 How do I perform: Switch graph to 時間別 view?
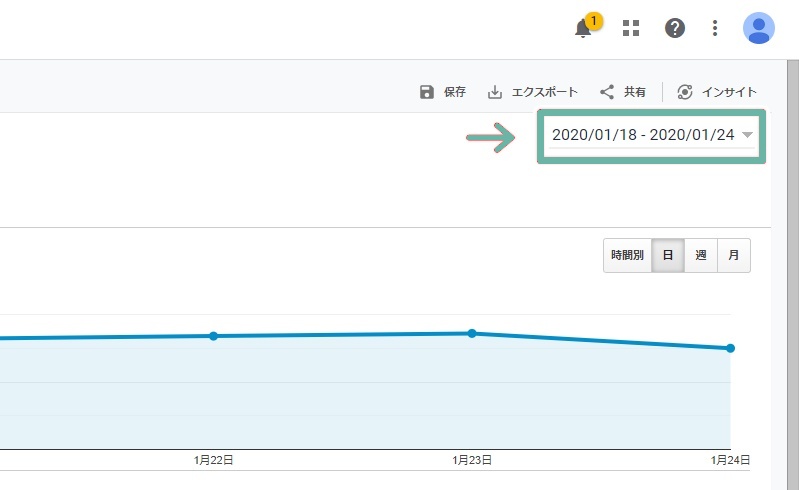(627, 255)
